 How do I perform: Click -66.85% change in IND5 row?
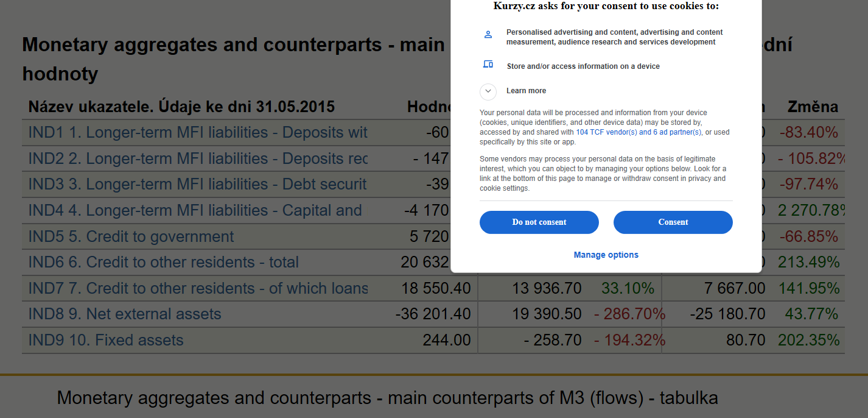(809, 236)
